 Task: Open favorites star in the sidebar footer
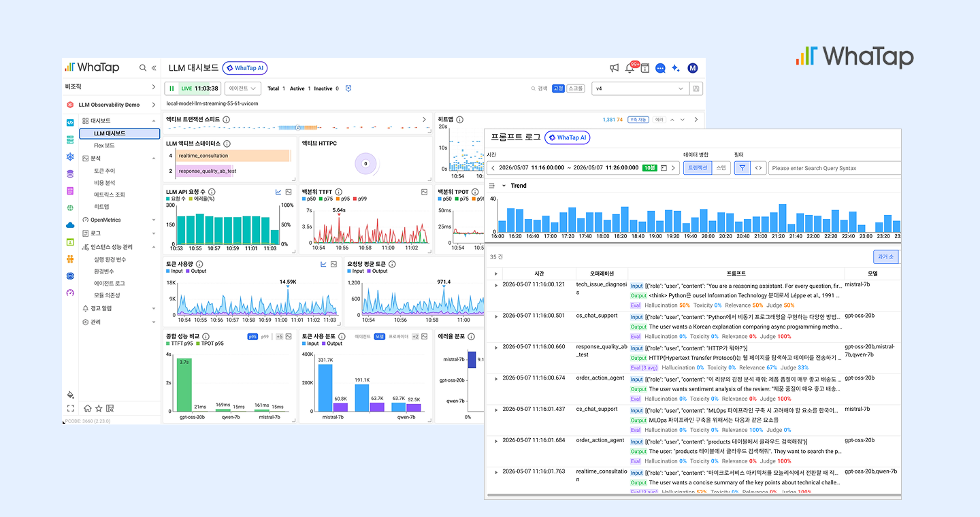tap(99, 408)
